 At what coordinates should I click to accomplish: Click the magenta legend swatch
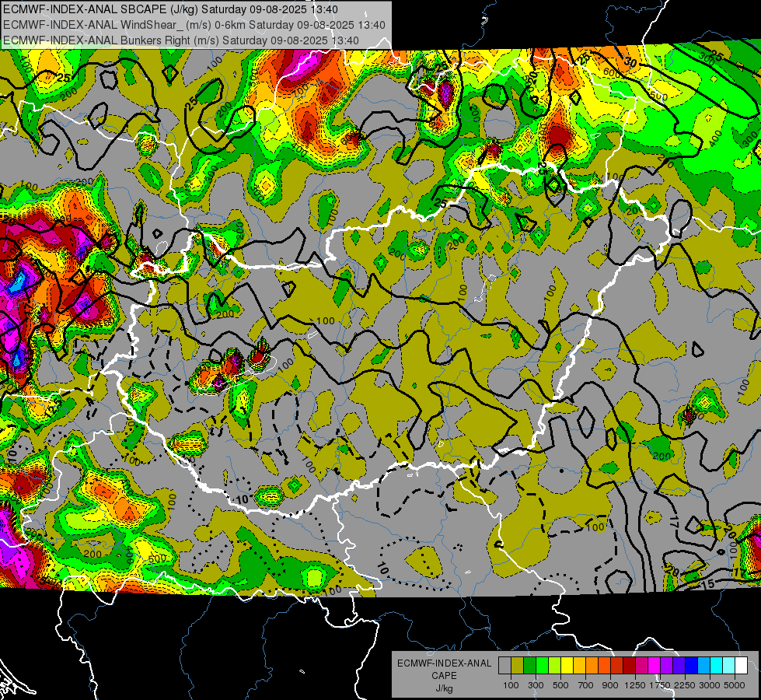[x=655, y=665]
